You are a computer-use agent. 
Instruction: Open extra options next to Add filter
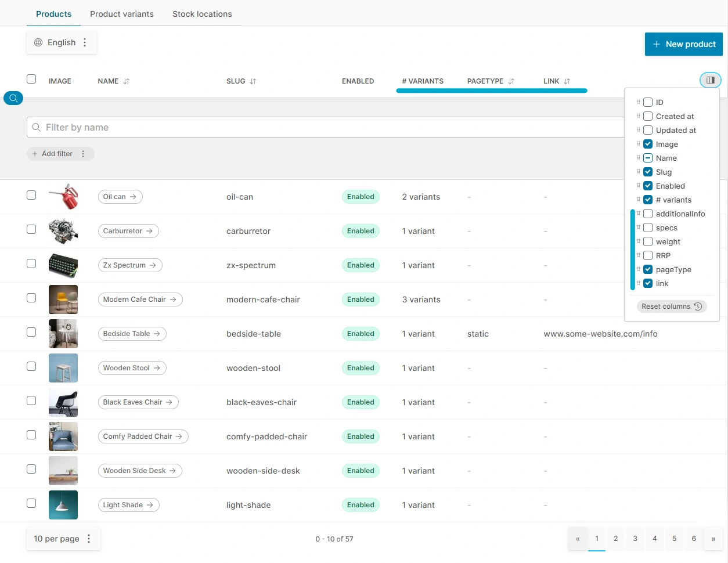83,154
